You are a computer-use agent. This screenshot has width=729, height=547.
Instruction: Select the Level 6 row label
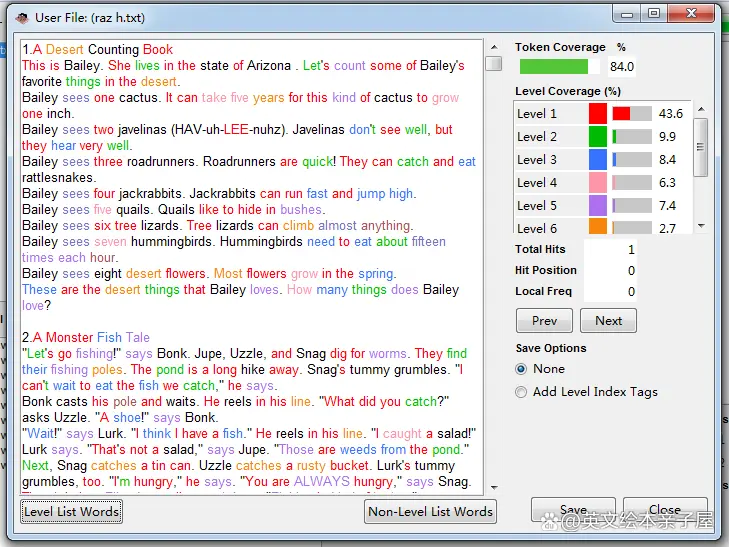pyautogui.click(x=537, y=228)
